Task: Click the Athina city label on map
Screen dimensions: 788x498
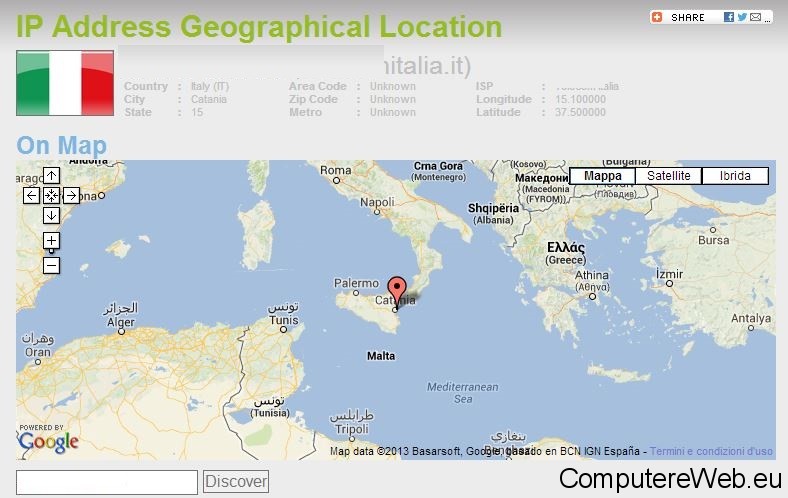Action: (592, 275)
